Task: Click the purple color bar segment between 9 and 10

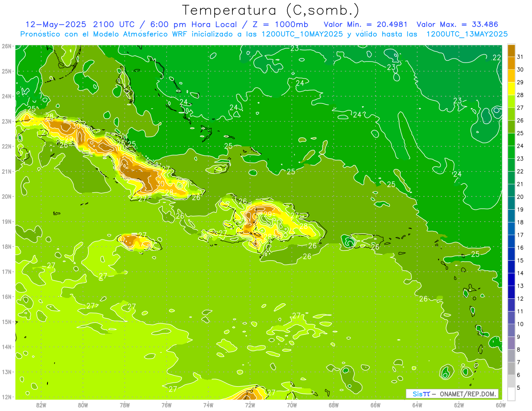Action: [x=511, y=330]
